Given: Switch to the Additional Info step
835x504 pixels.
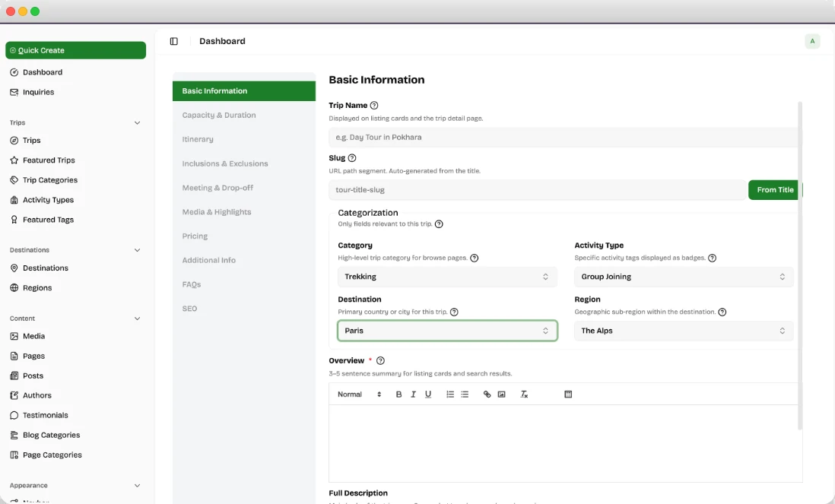Looking at the screenshot, I should [244, 260].
